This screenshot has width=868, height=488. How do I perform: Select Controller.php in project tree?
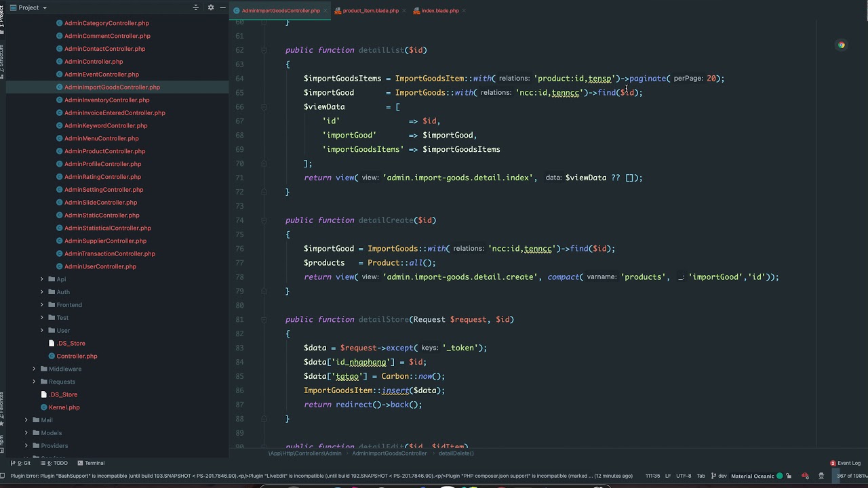coord(77,356)
